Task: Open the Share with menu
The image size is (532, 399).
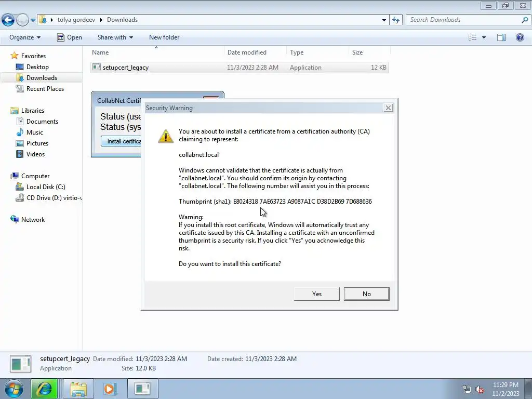Action: coord(115,37)
